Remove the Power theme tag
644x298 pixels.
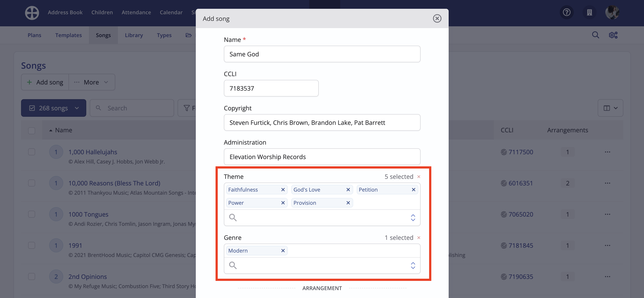coord(283,203)
